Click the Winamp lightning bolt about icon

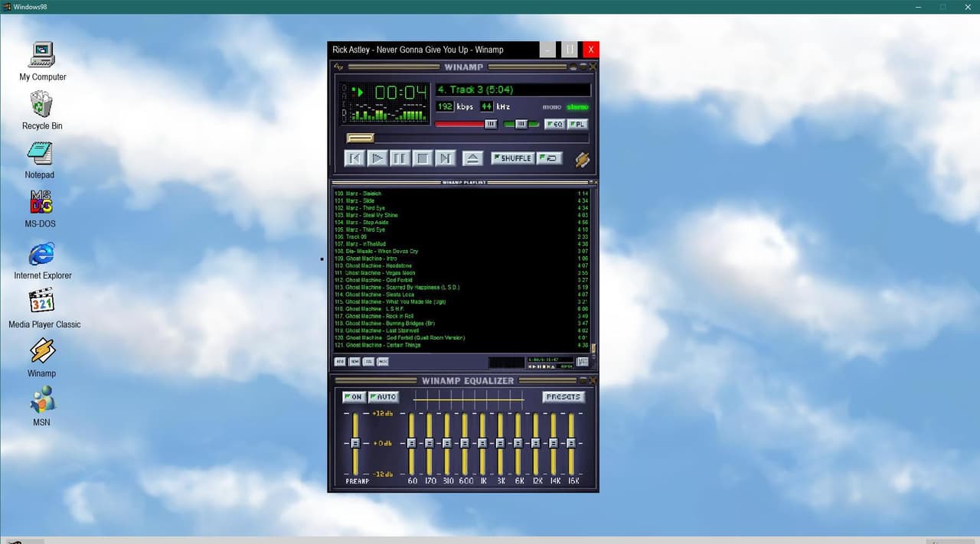pos(582,159)
